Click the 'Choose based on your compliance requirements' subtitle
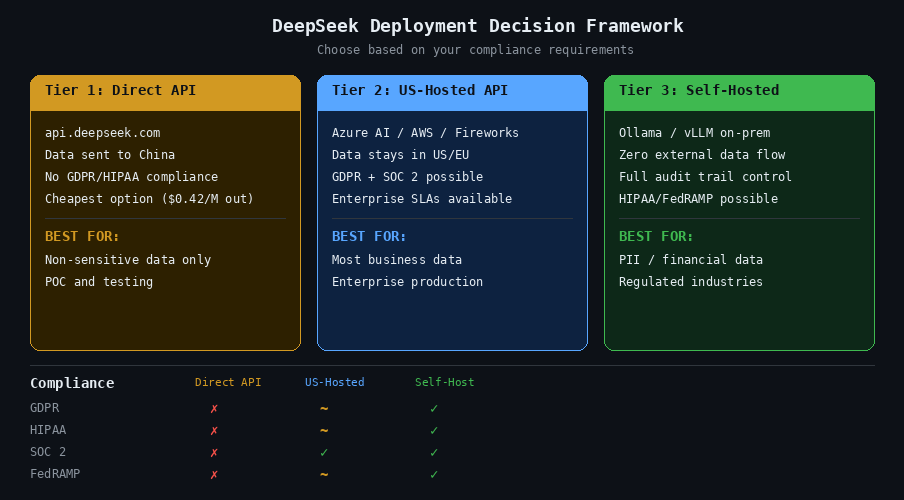The height and width of the screenshot is (500, 904). 475,50
